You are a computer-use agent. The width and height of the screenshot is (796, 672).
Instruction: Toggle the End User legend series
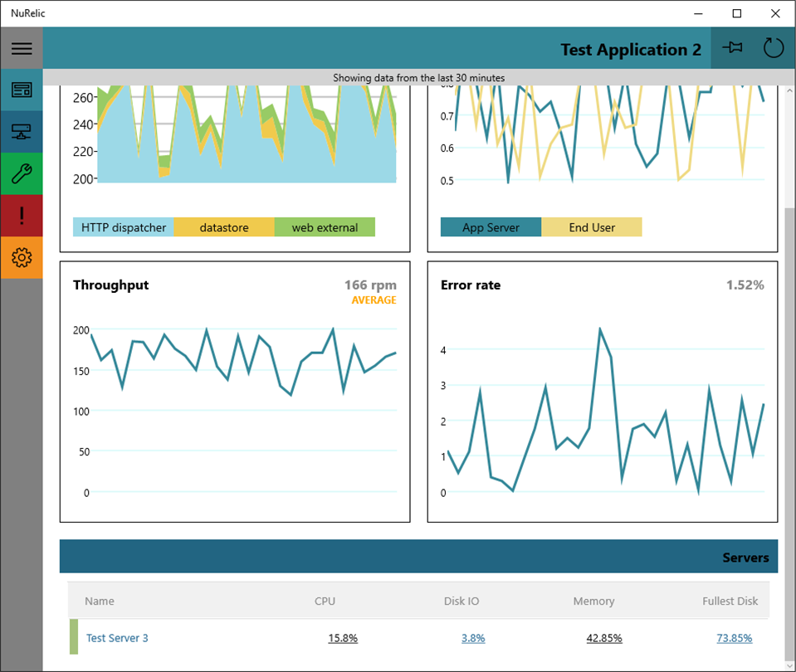point(592,227)
